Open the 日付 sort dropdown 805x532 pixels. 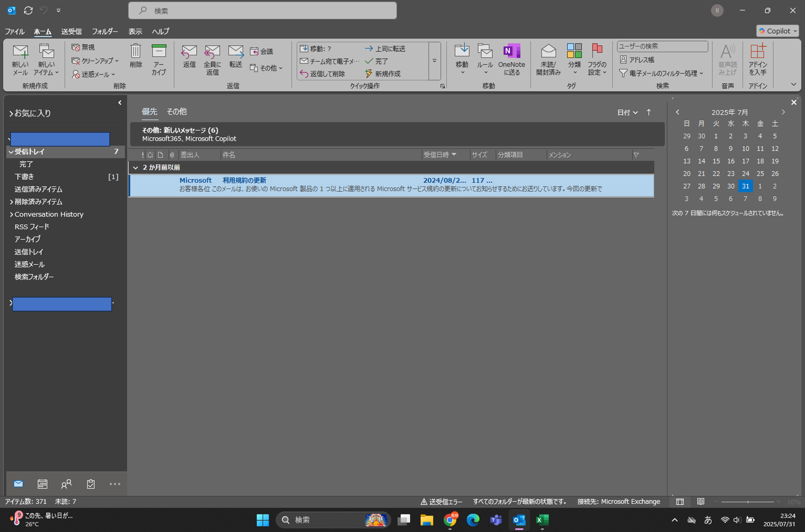click(627, 113)
